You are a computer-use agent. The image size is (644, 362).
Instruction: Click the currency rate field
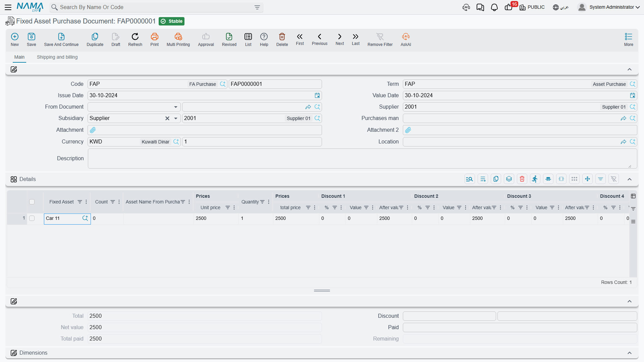(252, 142)
